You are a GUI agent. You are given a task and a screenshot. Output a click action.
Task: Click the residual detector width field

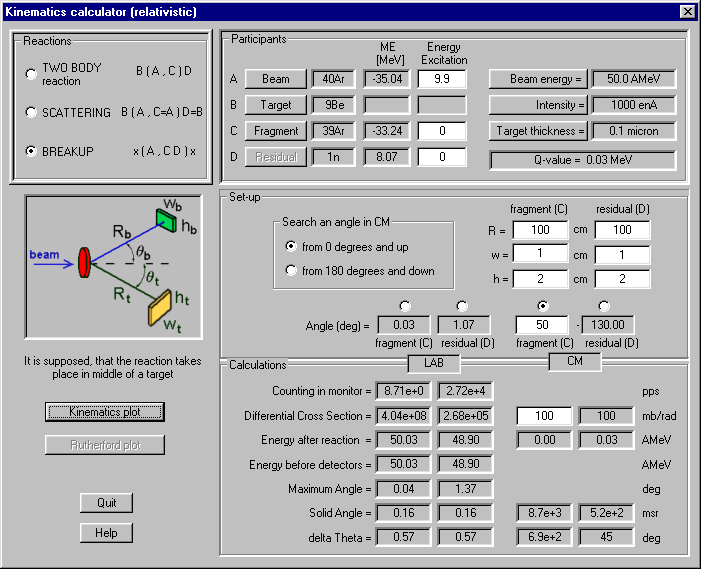click(621, 254)
